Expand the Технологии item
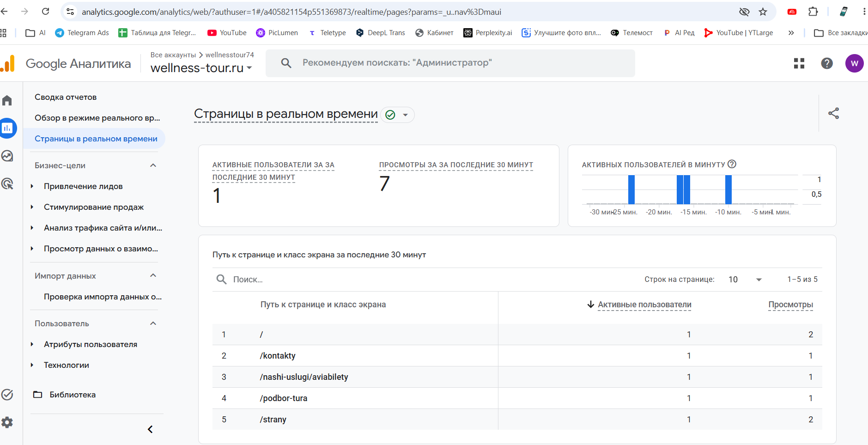The width and height of the screenshot is (868, 445). tap(32, 365)
